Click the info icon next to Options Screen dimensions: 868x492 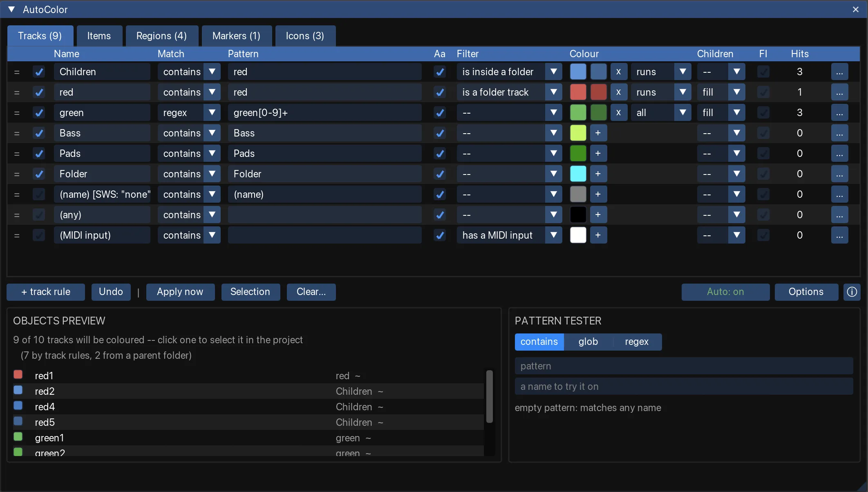tap(852, 292)
